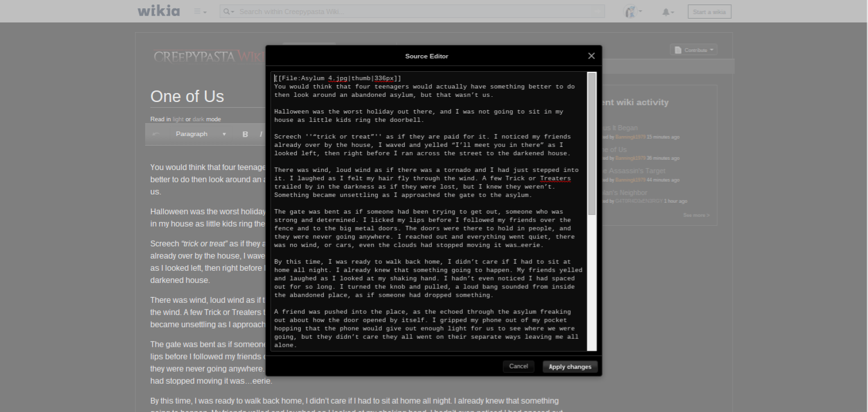Open Banningk1979 profile from 36 minutes ago entry

(x=630, y=158)
